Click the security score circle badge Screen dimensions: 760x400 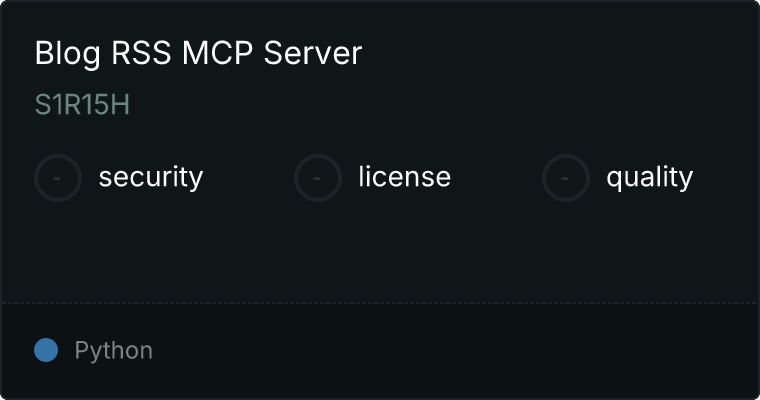click(58, 178)
